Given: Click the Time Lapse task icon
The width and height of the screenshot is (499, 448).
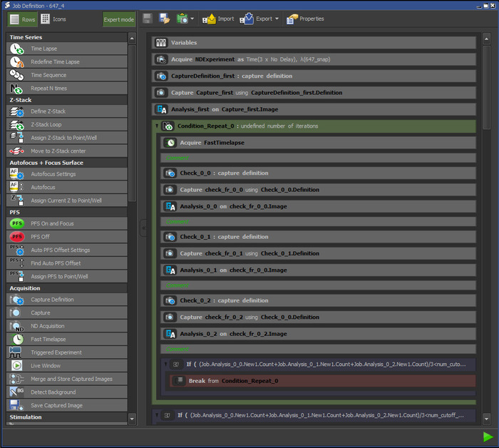Looking at the screenshot, I should (17, 49).
